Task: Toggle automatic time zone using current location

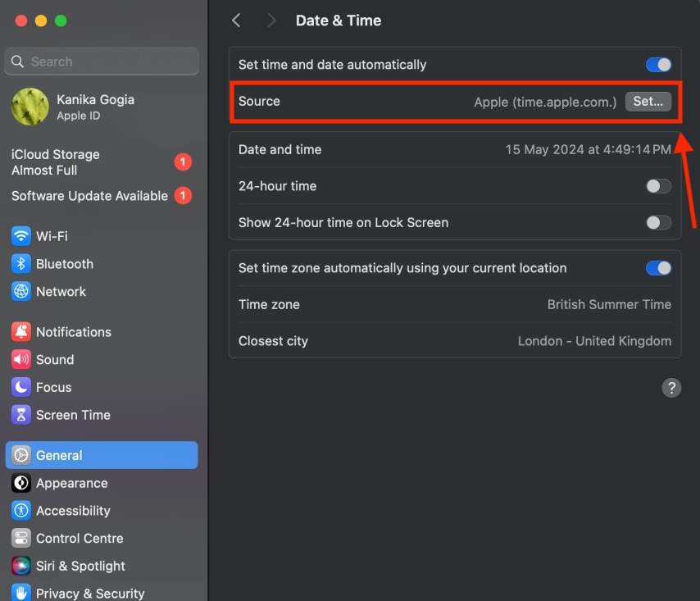Action: tap(657, 268)
